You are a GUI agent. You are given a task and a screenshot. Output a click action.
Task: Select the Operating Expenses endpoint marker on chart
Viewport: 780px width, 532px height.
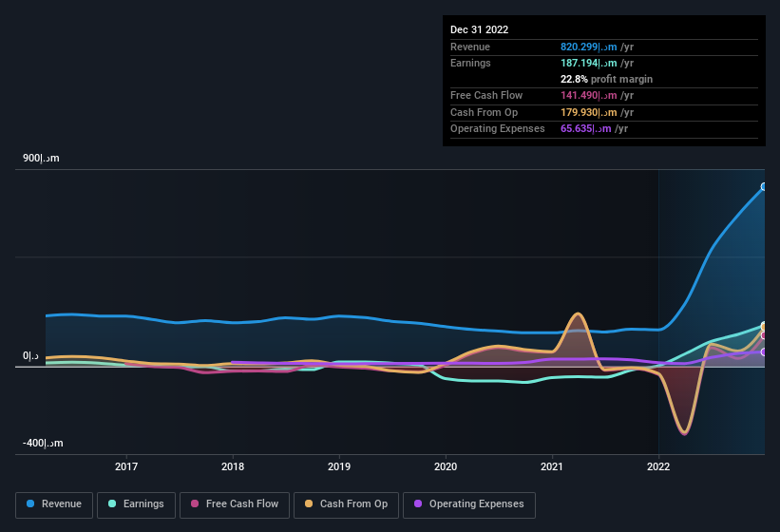coord(764,352)
